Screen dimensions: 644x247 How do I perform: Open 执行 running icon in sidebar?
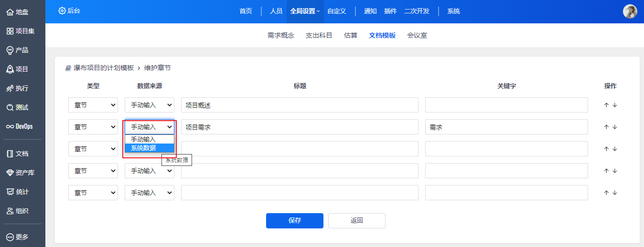click(x=10, y=88)
